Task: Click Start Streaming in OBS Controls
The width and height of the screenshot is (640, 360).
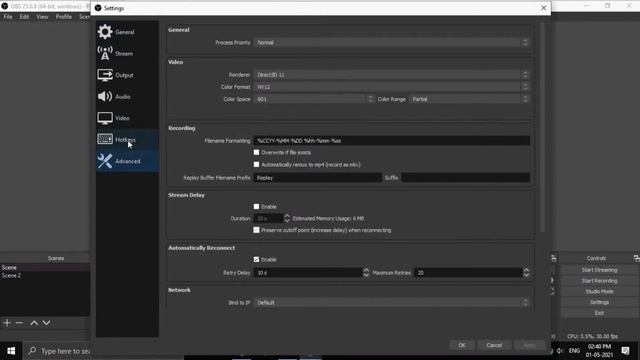Action: click(x=599, y=270)
